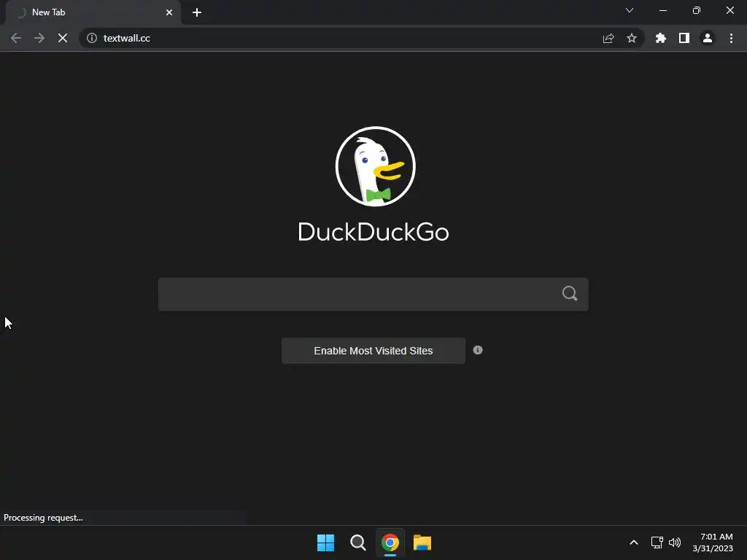
Task: Click the magnifying glass search icon
Action: coord(570,293)
